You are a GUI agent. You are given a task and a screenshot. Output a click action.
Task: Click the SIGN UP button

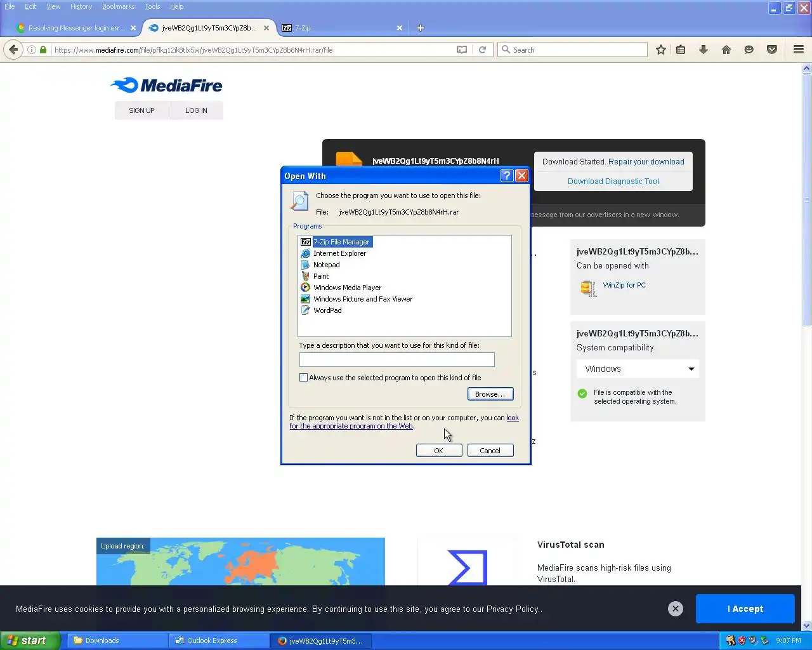point(141,110)
